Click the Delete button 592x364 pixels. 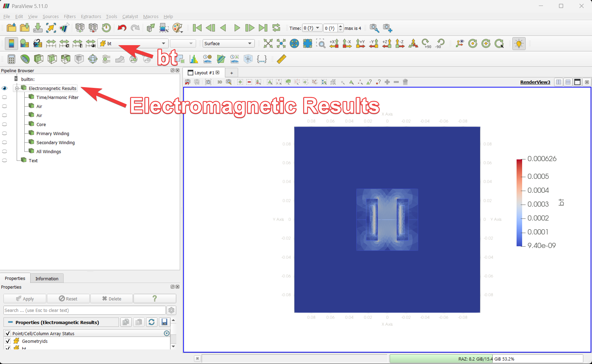pos(112,299)
